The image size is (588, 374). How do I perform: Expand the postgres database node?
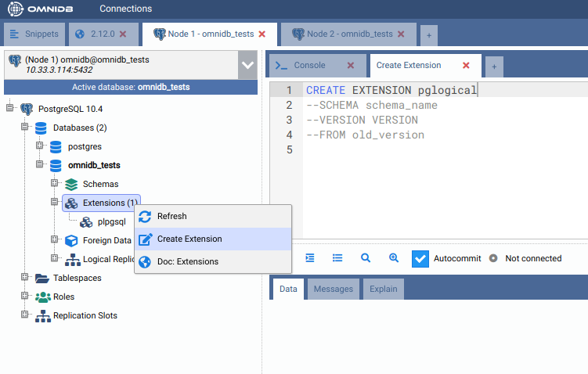[x=40, y=146]
